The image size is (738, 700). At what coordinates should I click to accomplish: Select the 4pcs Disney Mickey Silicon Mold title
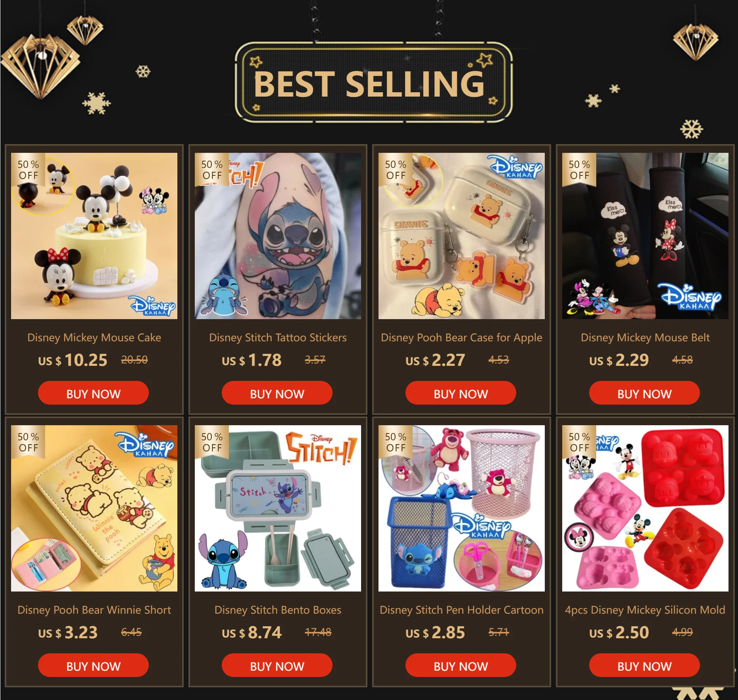pyautogui.click(x=645, y=610)
